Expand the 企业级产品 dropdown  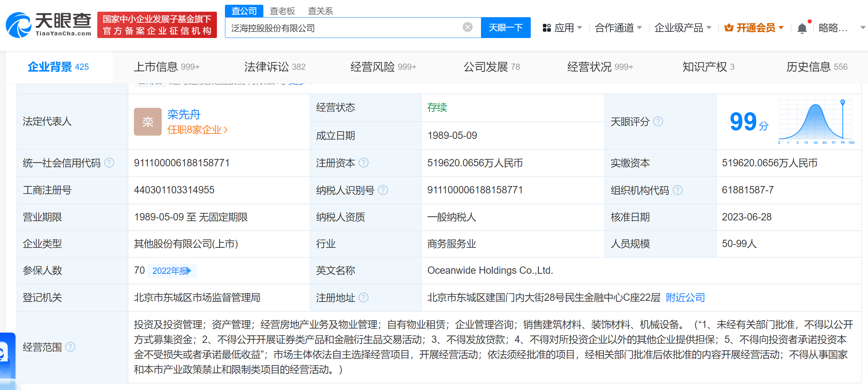pyautogui.click(x=709, y=28)
